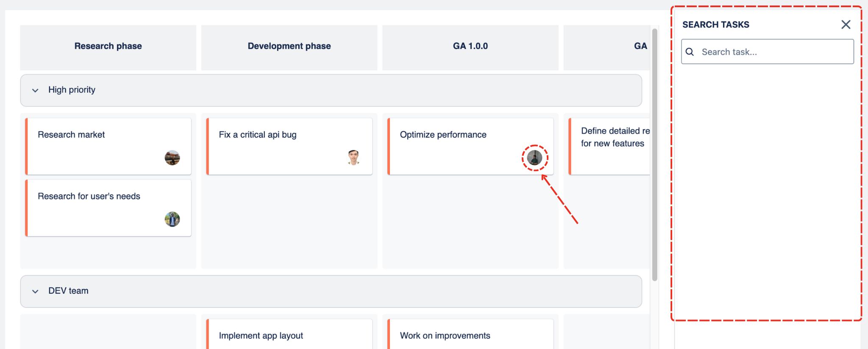Collapse the DEV team swimlane chevron

35,291
